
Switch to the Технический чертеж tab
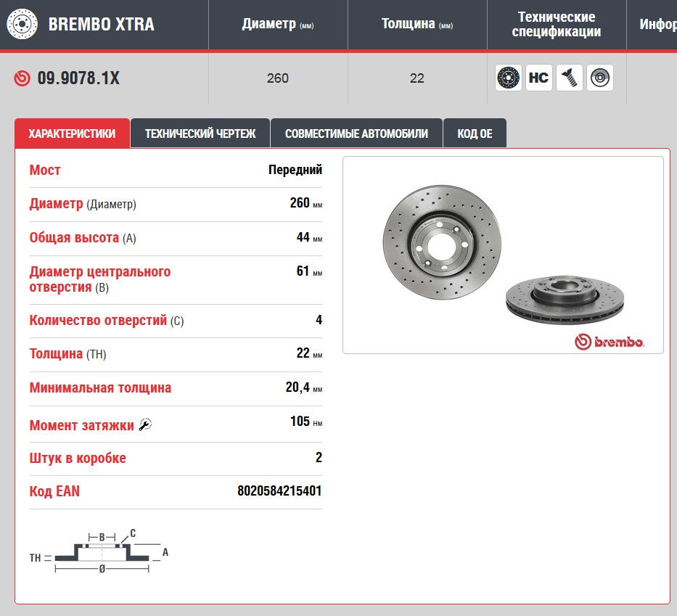[x=200, y=134]
